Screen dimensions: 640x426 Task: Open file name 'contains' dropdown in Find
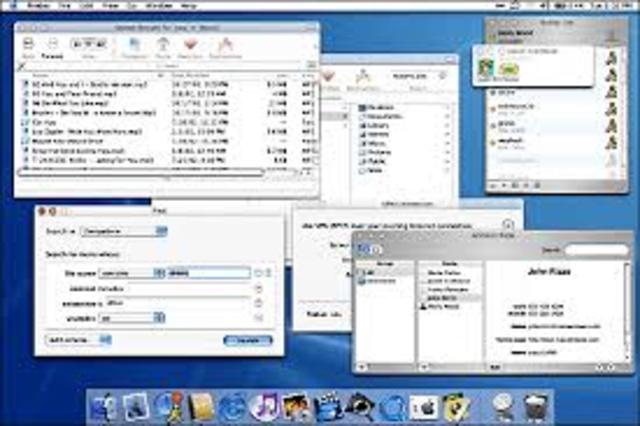point(131,273)
